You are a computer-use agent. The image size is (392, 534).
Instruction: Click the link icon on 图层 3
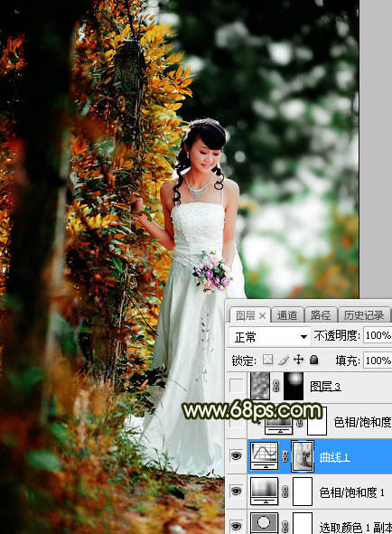276,386
